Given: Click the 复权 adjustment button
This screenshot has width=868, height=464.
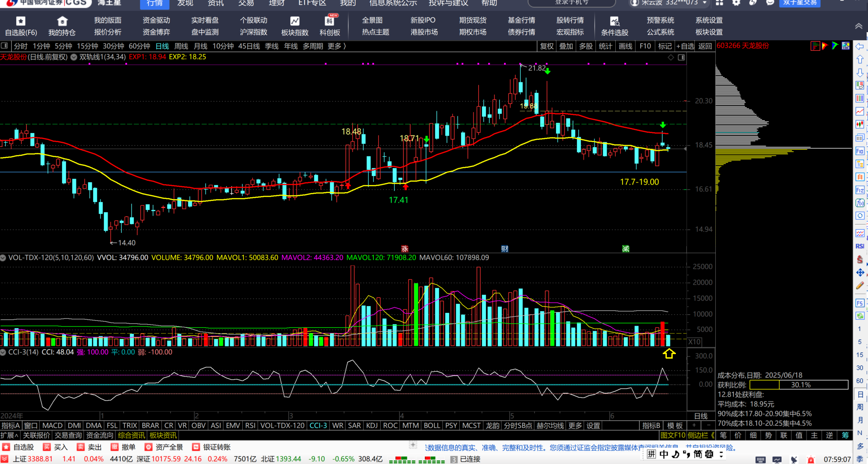Looking at the screenshot, I should [x=547, y=46].
